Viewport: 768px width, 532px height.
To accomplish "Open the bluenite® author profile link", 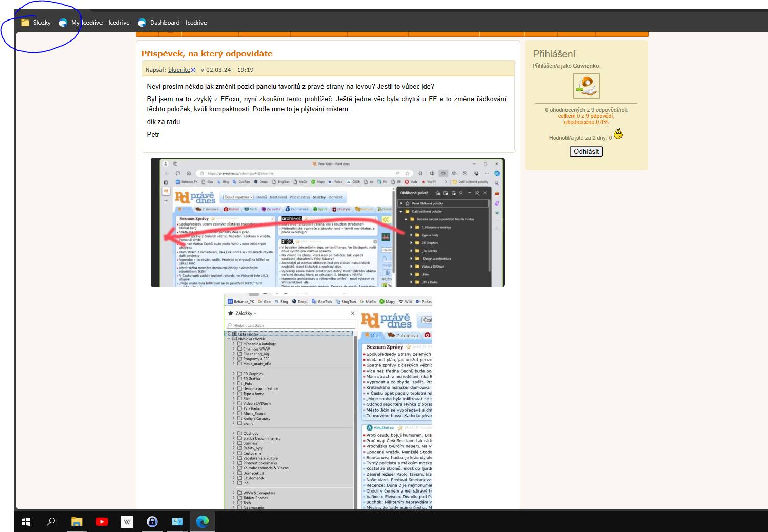I will [181, 70].
